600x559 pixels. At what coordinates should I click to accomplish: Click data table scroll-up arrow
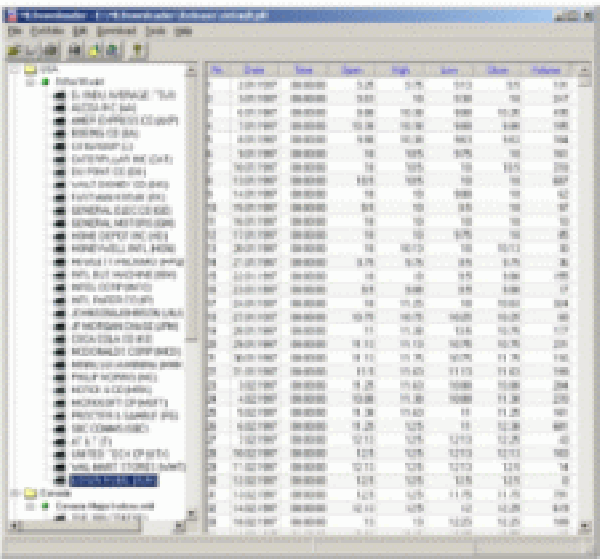(x=584, y=70)
